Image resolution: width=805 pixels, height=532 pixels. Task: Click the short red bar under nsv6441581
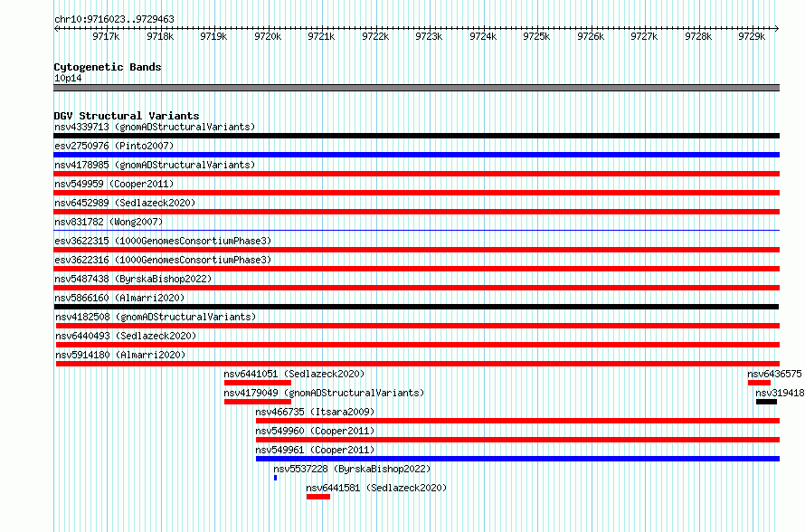pyautogui.click(x=318, y=497)
